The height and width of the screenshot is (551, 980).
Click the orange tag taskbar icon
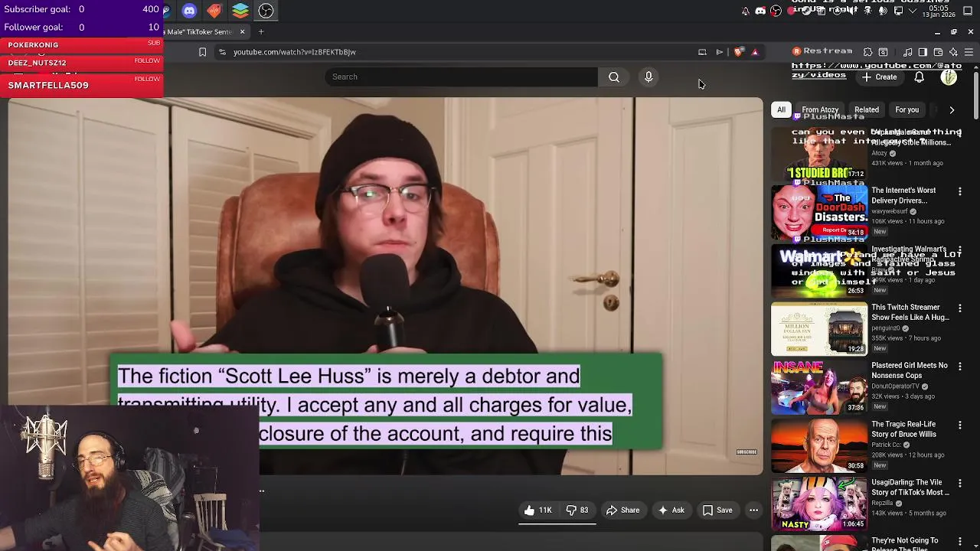point(214,11)
